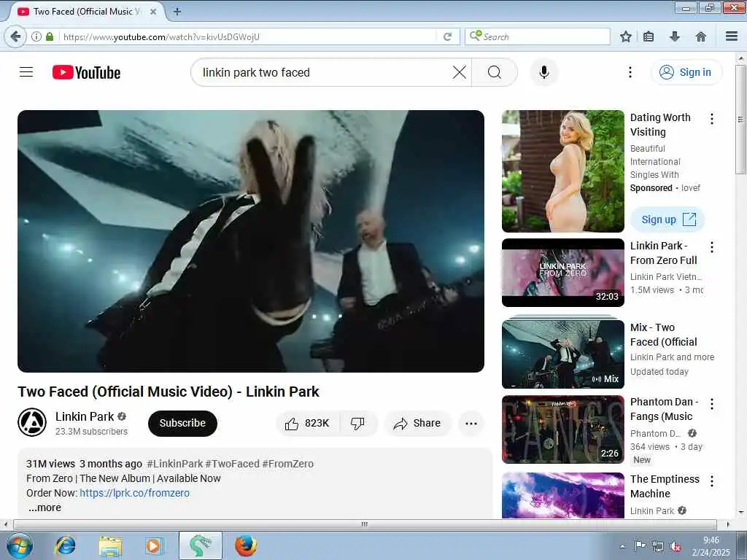Click the main video player
Image resolution: width=747 pixels, height=560 pixels.
[x=251, y=241]
